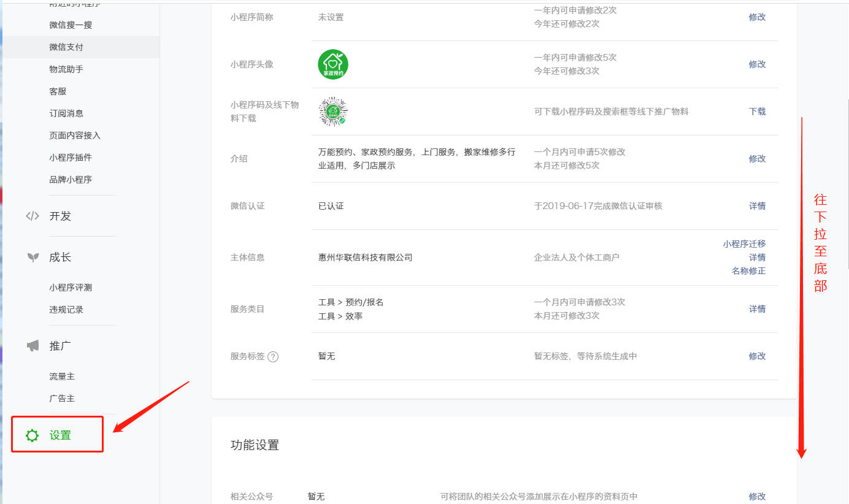Open 小程序评测 in the sidebar
Screen dimensions: 849x504
(x=71, y=288)
